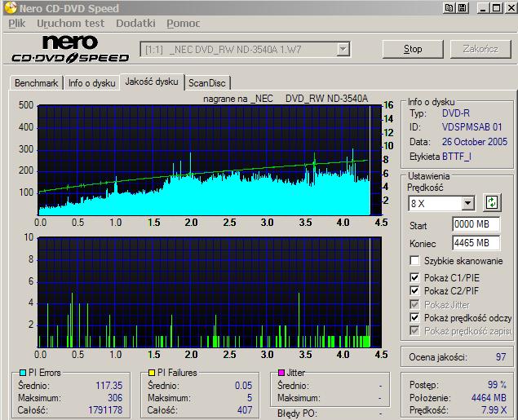Screen dimensions: 518x420
Task: Toggle Pokaż C2/PIF checkbox
Action: 414,290
